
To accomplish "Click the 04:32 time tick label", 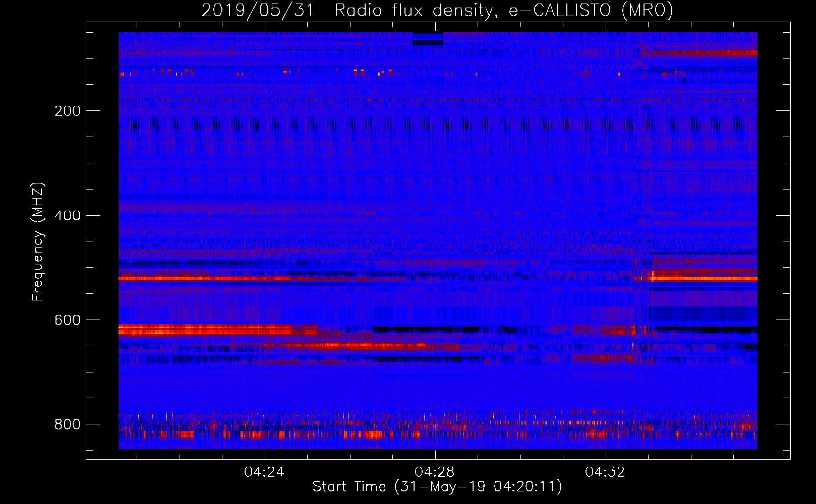I will 605,472.
